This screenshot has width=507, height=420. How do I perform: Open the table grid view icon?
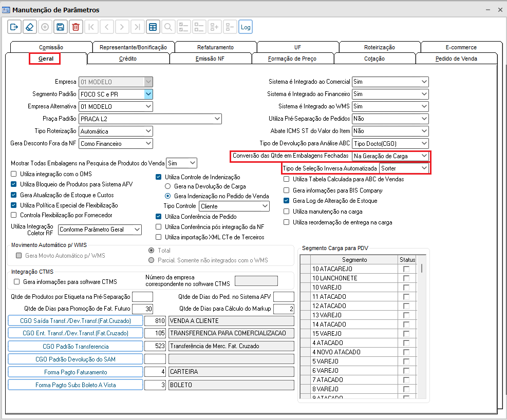[x=153, y=27]
